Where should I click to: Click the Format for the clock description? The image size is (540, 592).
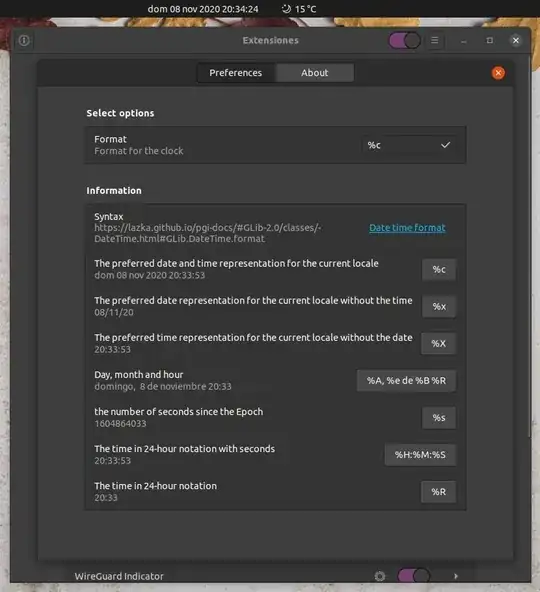[139, 151]
